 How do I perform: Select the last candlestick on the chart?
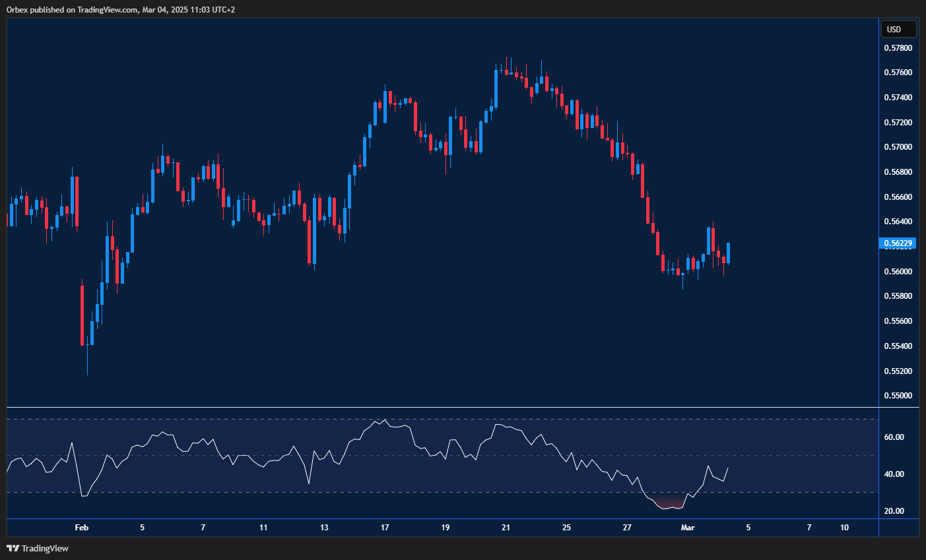pos(729,254)
